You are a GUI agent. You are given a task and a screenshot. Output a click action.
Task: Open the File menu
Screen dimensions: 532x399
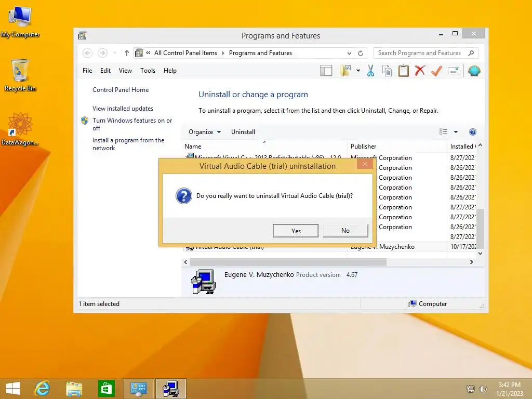click(x=87, y=71)
